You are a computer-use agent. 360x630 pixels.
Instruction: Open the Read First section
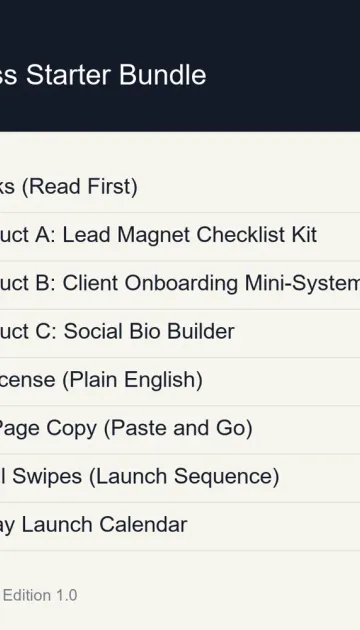[180, 187]
